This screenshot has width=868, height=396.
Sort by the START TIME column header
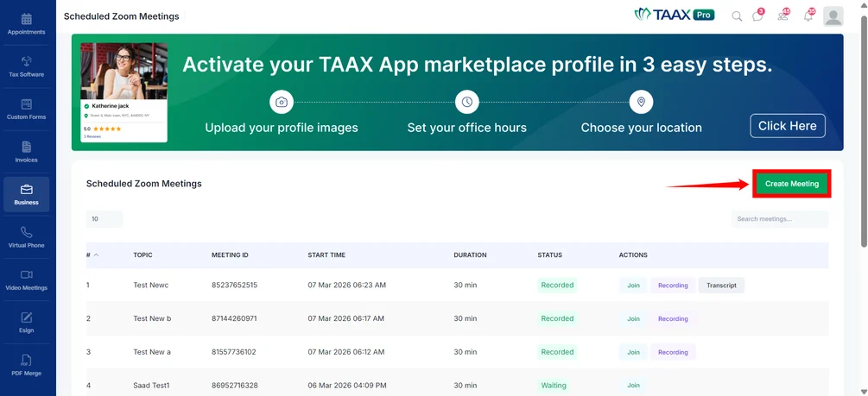(326, 255)
